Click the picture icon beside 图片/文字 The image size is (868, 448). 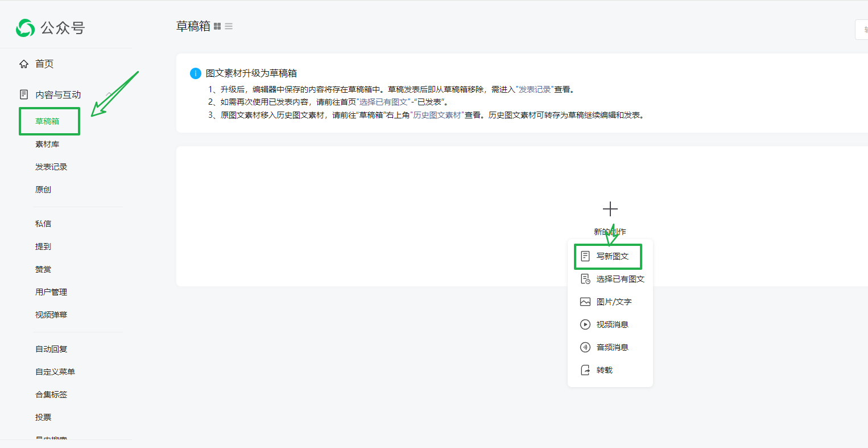click(x=585, y=302)
